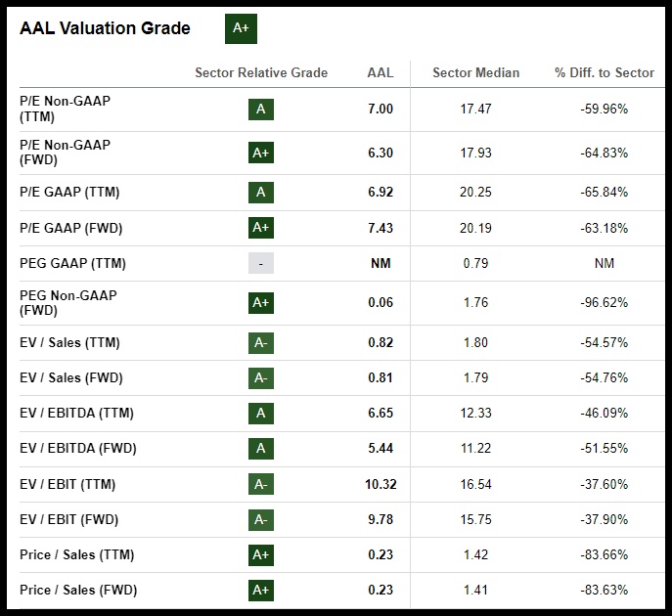672x616 pixels.
Task: Click the AAL Valuation Grade title
Action: 105,28
